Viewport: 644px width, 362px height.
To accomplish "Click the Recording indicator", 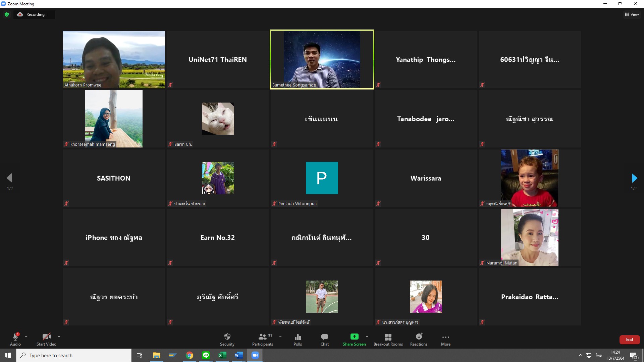I will coord(34,14).
